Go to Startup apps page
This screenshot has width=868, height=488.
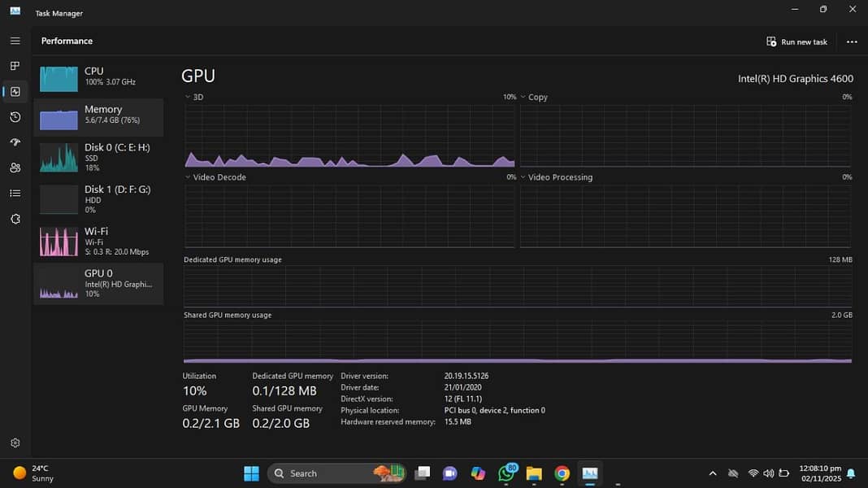15,142
